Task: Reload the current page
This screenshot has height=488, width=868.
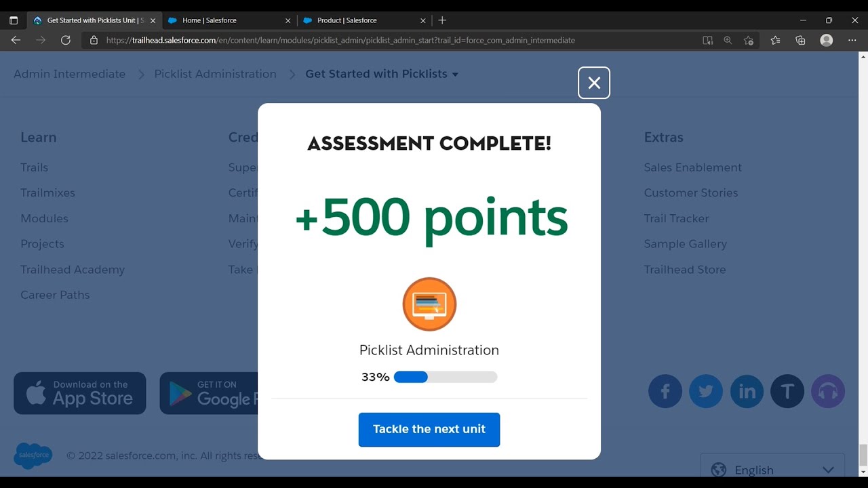Action: click(66, 40)
